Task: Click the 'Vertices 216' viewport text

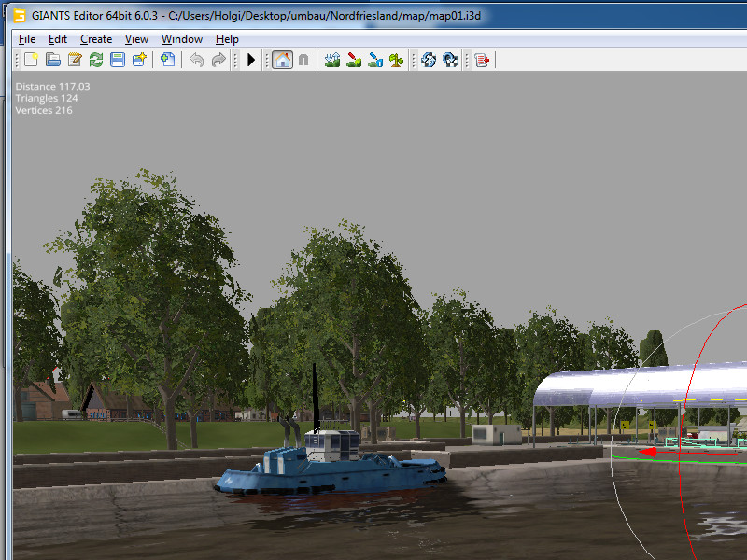Action: pos(44,110)
